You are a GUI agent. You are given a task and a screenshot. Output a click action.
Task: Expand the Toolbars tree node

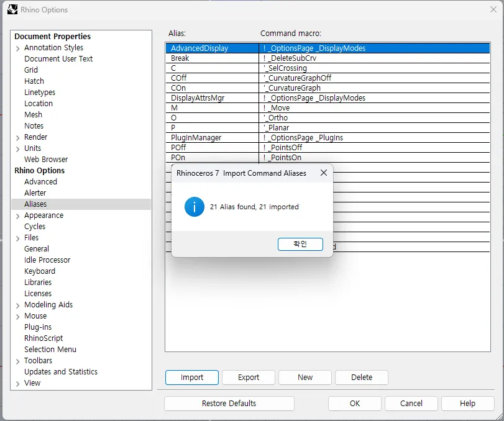point(17,361)
